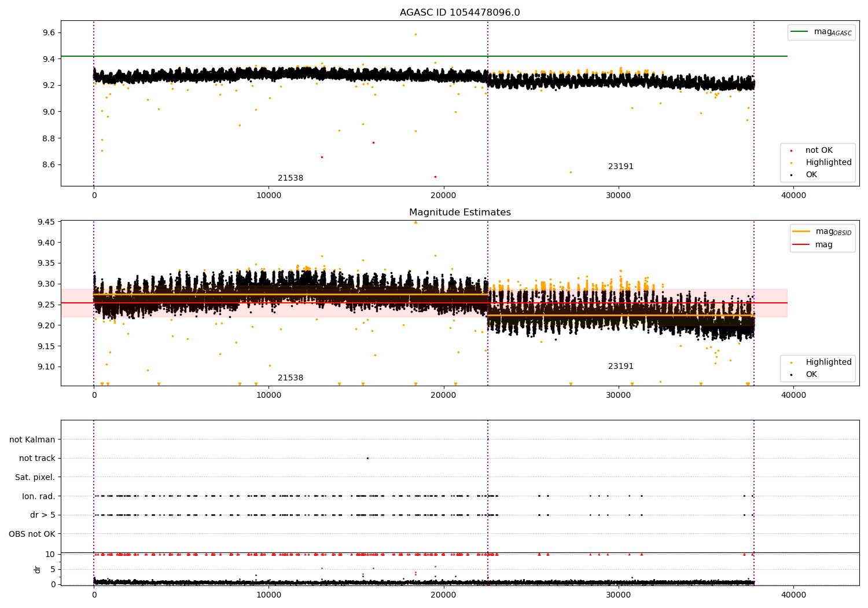Click the red 'not OK' legend marker

[791, 151]
